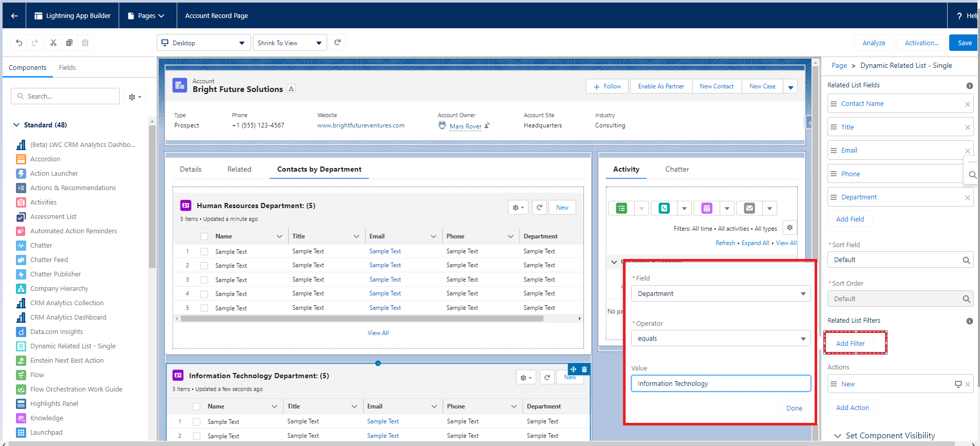The height and width of the screenshot is (446, 980).
Task: Open Name column menu in Human Resources table
Action: pos(279,236)
